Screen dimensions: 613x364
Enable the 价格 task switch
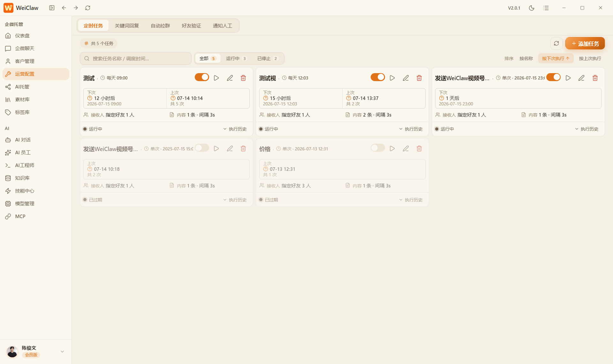378,148
